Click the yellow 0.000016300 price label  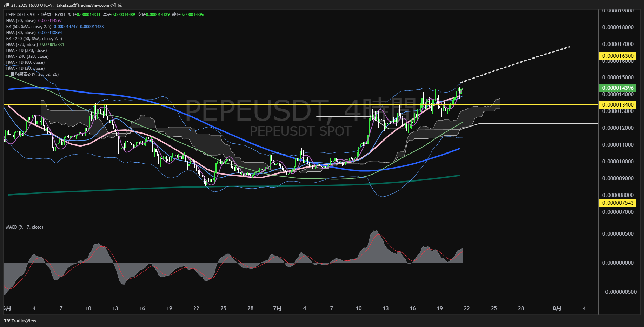coord(618,56)
